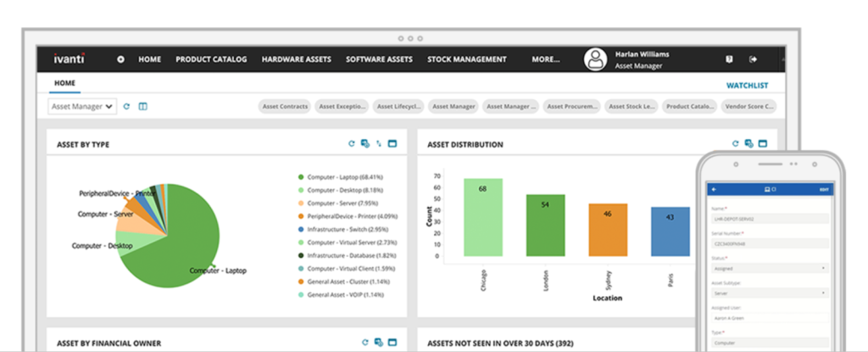Open SOFTWARE ASSETS menu

coord(379,59)
